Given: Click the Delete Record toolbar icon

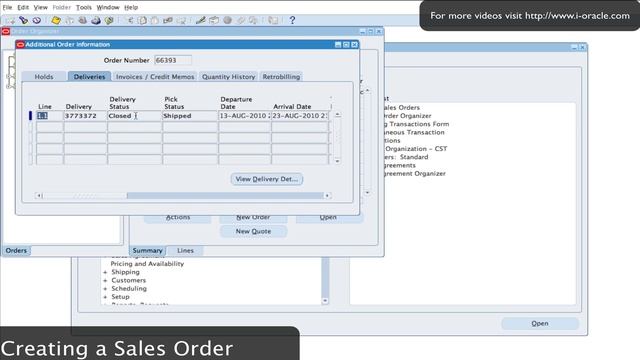Looking at the screenshot, I should coord(181,20).
